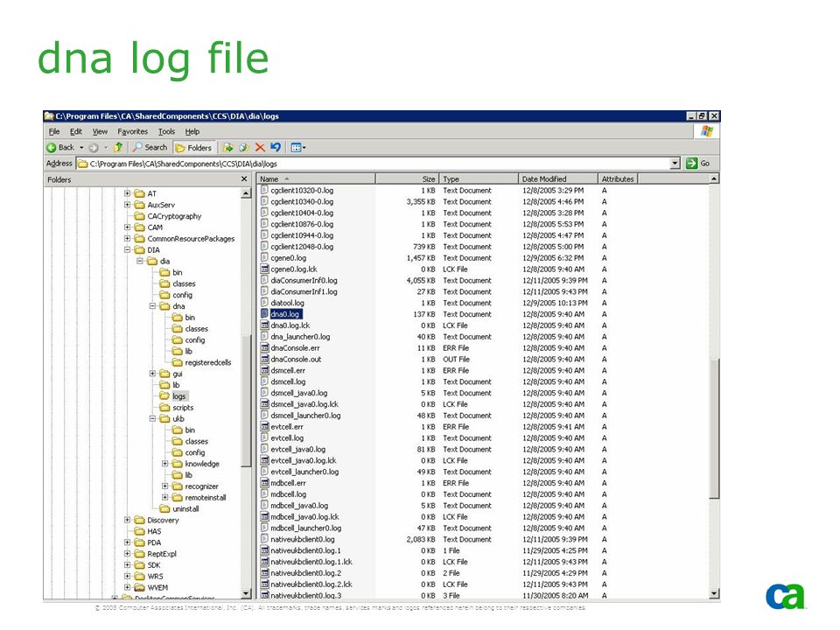This screenshot has width=840, height=630.
Task: Close the Folders pane with X
Action: tap(244, 178)
